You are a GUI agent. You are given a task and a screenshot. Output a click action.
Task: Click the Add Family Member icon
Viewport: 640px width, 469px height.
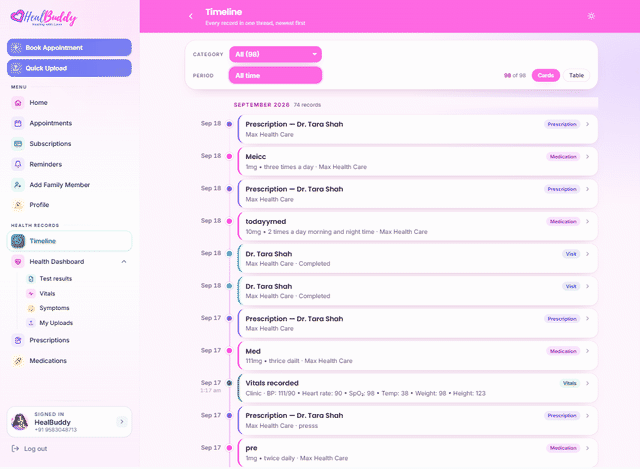(18, 185)
